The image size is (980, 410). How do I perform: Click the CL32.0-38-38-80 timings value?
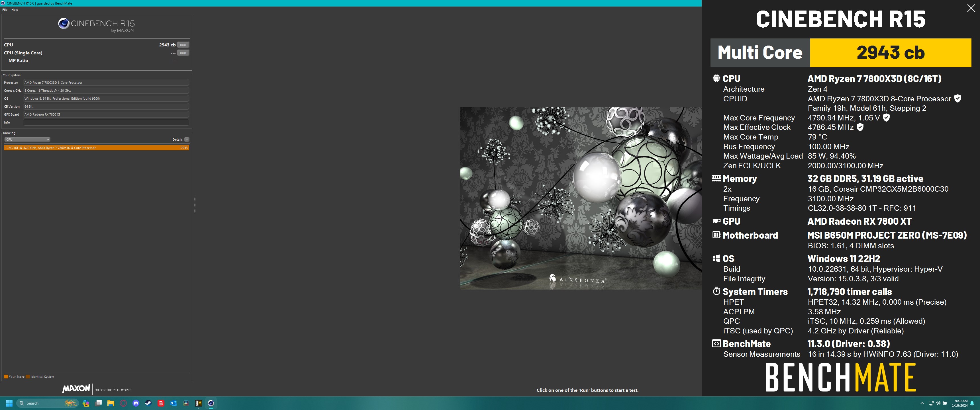click(x=862, y=208)
